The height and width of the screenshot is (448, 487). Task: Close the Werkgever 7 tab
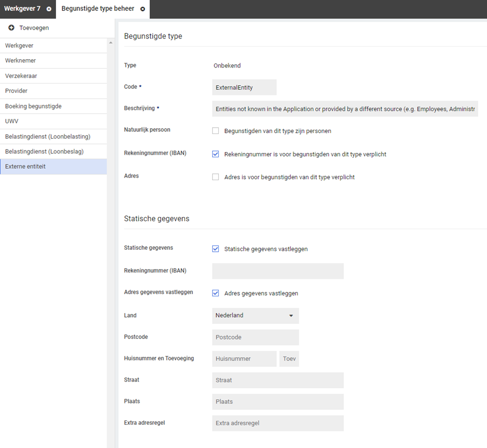[49, 9]
